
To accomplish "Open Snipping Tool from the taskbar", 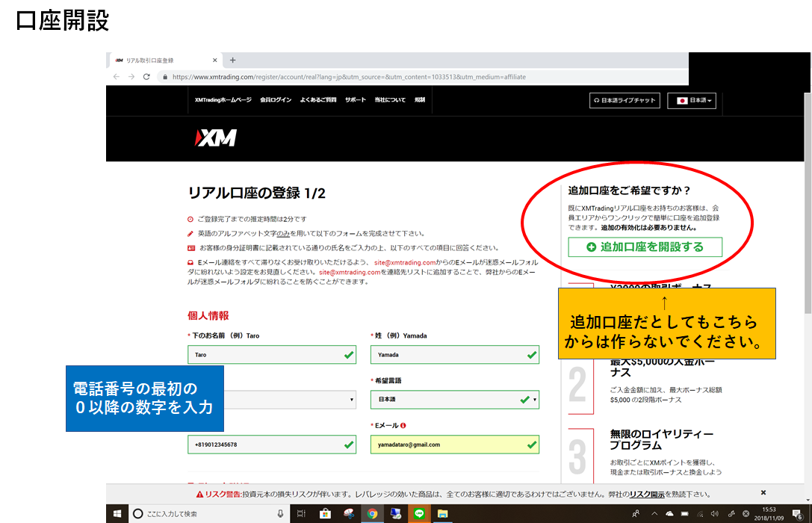I will tap(349, 514).
